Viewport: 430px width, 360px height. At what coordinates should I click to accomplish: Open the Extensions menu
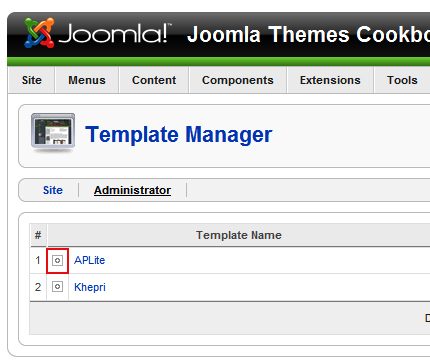point(330,80)
